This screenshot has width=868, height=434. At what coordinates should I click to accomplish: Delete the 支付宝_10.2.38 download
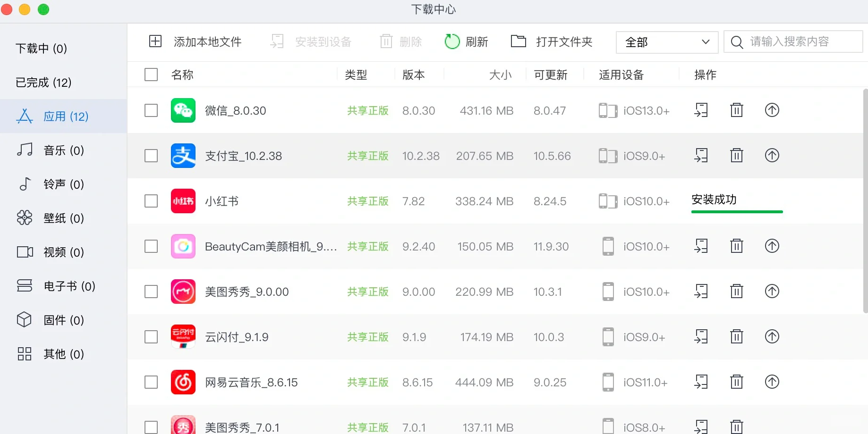coord(736,155)
